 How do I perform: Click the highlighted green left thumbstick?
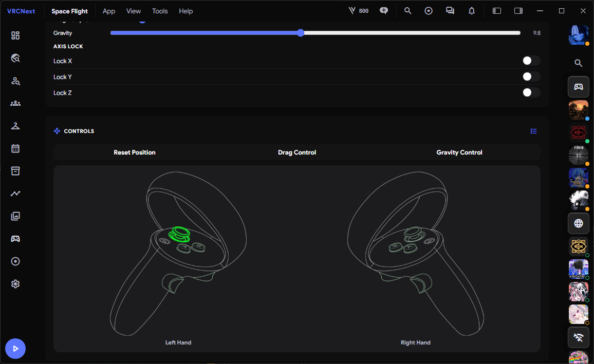[179, 234]
